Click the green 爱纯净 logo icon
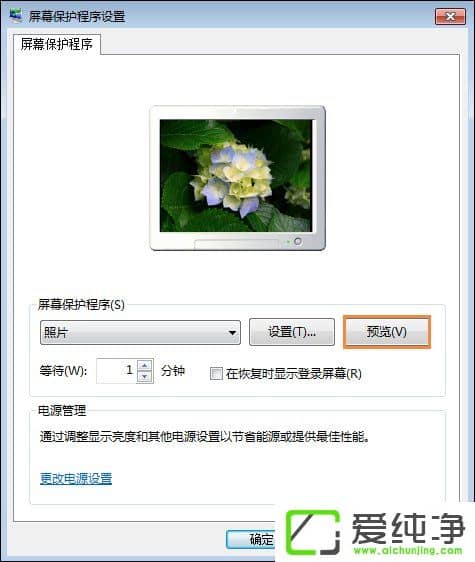The width and height of the screenshot is (475, 562). coord(312,532)
